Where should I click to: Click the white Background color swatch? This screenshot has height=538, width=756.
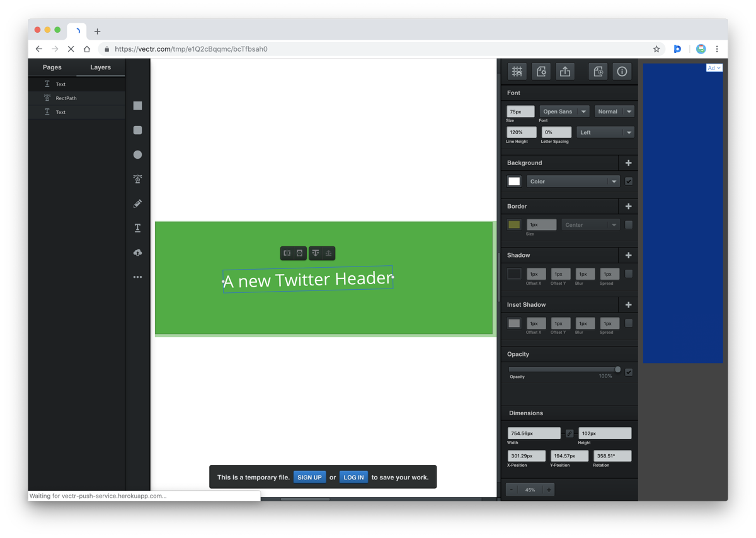tap(514, 181)
